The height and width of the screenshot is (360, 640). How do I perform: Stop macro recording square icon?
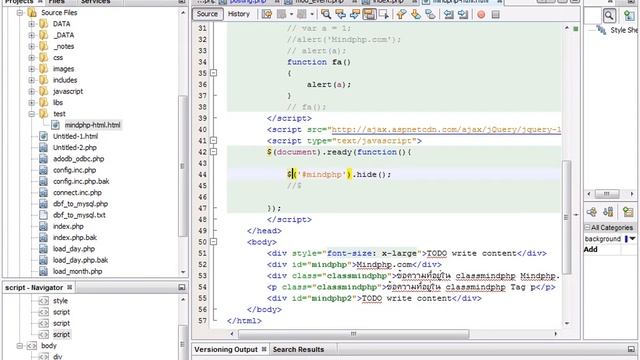point(496,15)
